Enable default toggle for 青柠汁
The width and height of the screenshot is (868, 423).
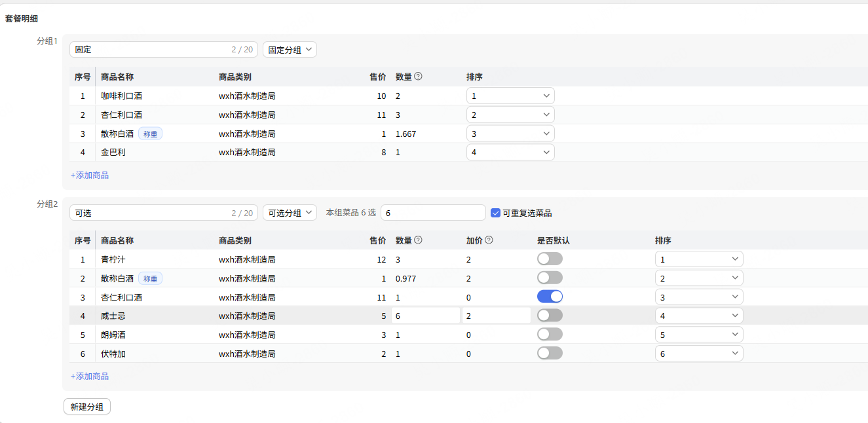pyautogui.click(x=550, y=259)
